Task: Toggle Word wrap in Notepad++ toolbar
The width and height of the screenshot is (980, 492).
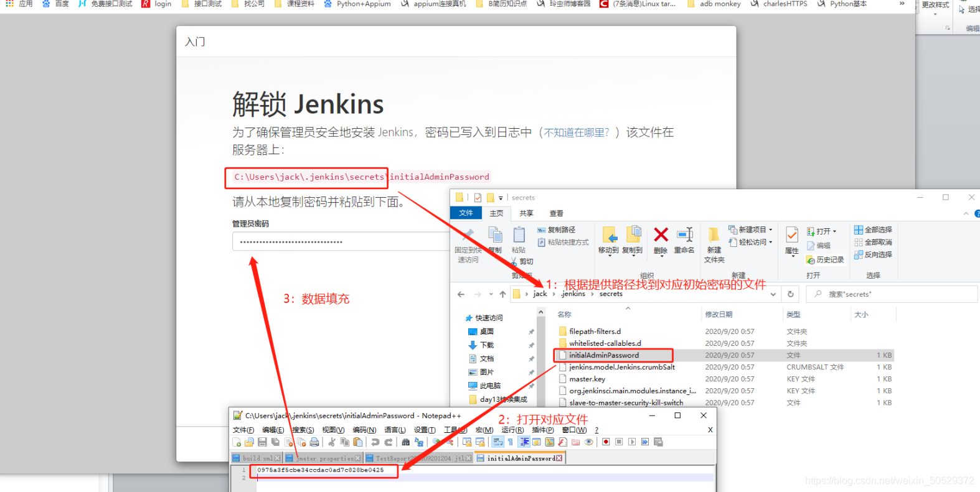Action: tap(497, 442)
